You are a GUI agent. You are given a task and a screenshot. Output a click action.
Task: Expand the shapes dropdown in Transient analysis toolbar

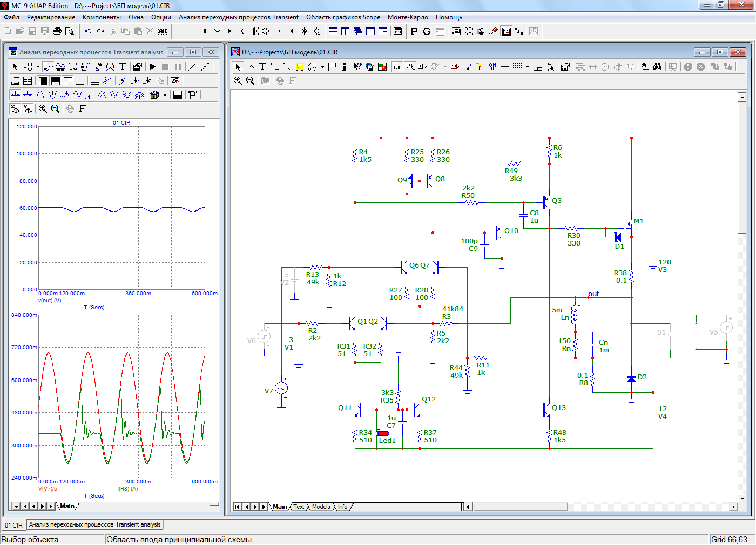pyautogui.click(x=38, y=67)
